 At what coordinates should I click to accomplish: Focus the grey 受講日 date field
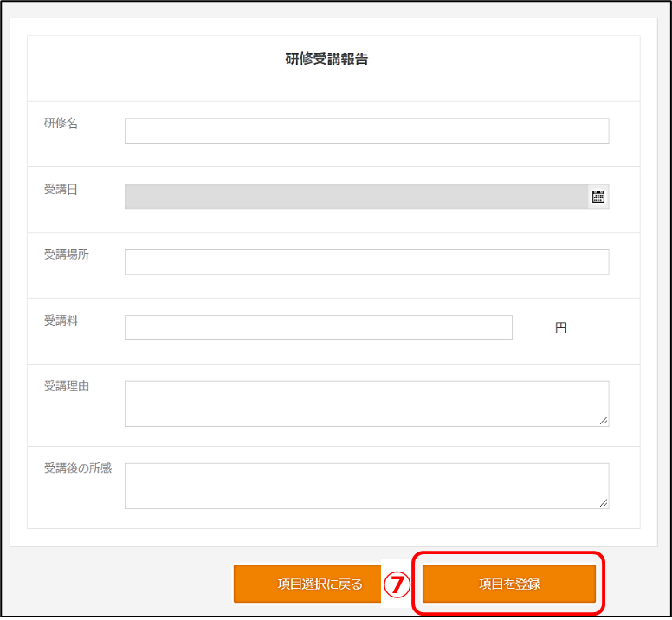(x=356, y=197)
